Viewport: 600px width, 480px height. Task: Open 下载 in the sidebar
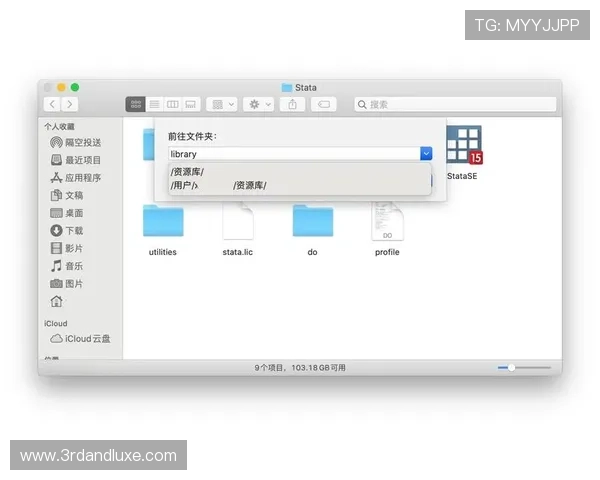pos(74,231)
